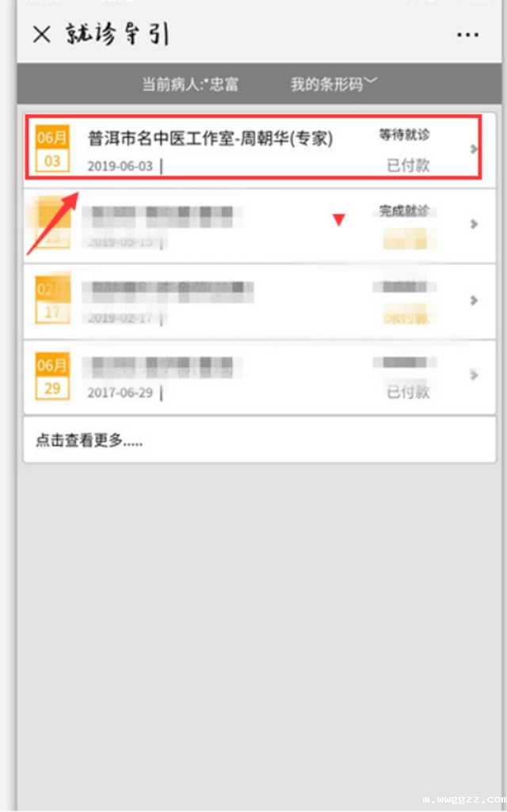Select the 等待就诊 status label
The height and width of the screenshot is (812, 507).
[404, 135]
